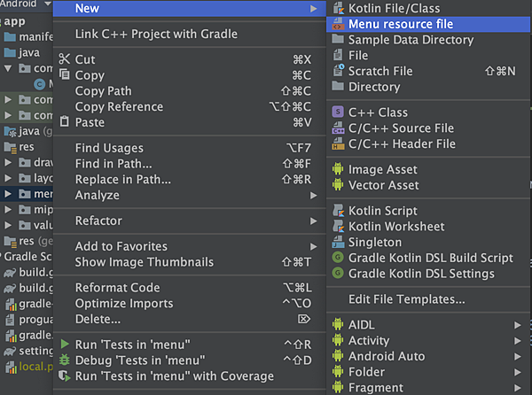Screen dimensions: 532x395
Task: Click the Kotlin File/Class icon
Action: point(338,8)
